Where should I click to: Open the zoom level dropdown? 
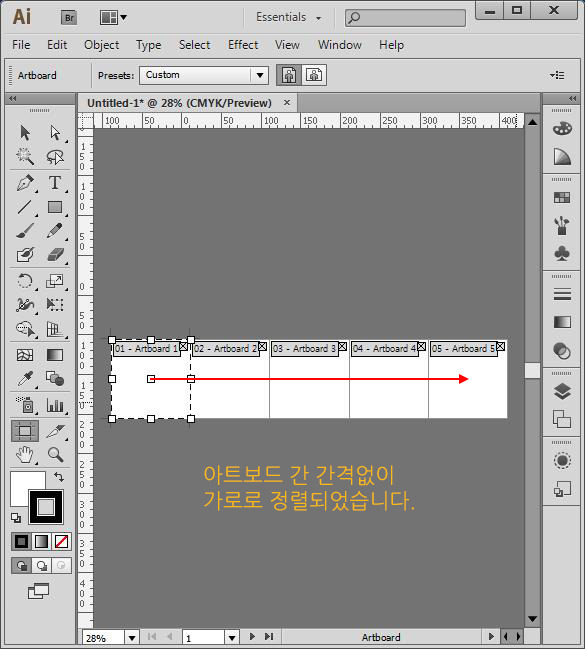tap(132, 638)
